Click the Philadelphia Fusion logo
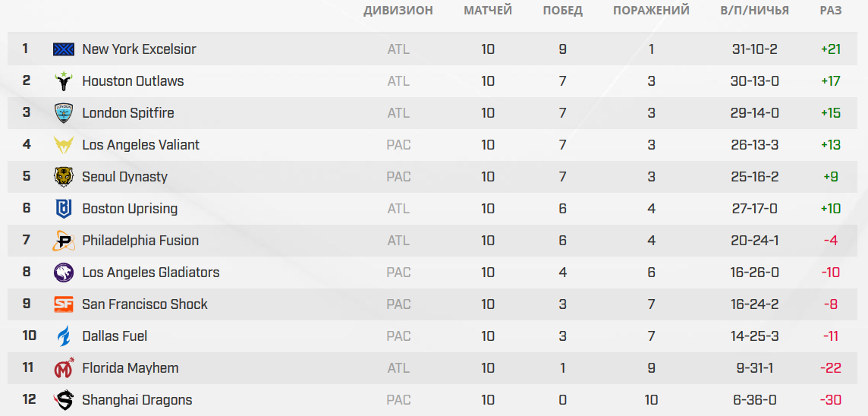The image size is (868, 416). 64,241
